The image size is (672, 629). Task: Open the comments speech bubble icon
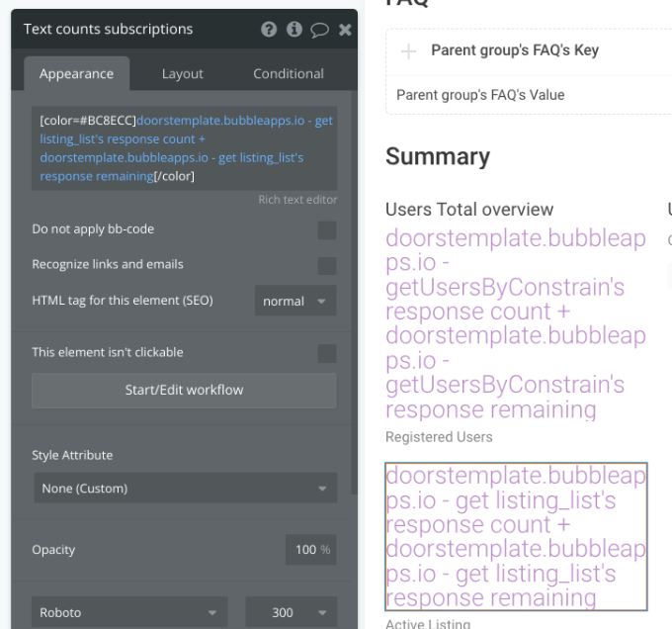pyautogui.click(x=319, y=30)
